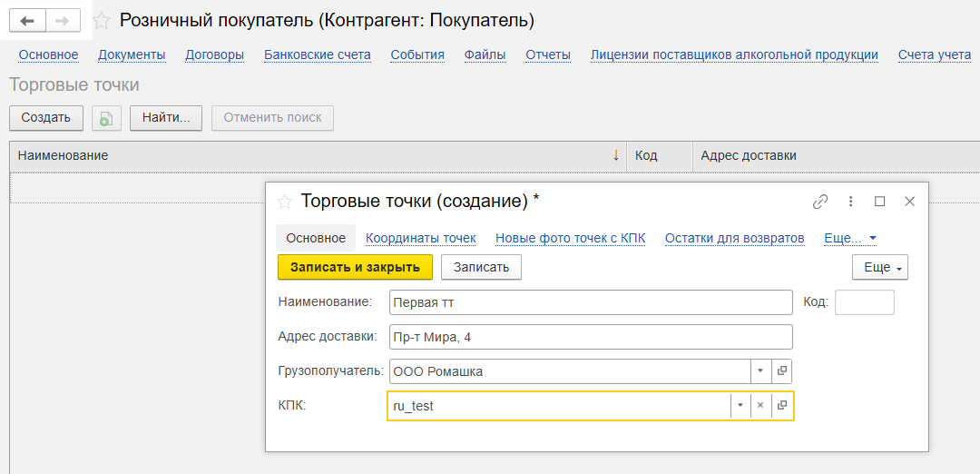Open the КПК linked record icon

(782, 405)
